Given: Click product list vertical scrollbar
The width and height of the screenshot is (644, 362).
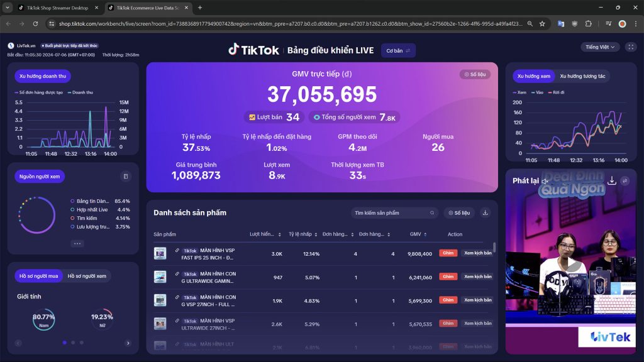Looking at the screenshot, I should tap(494, 247).
